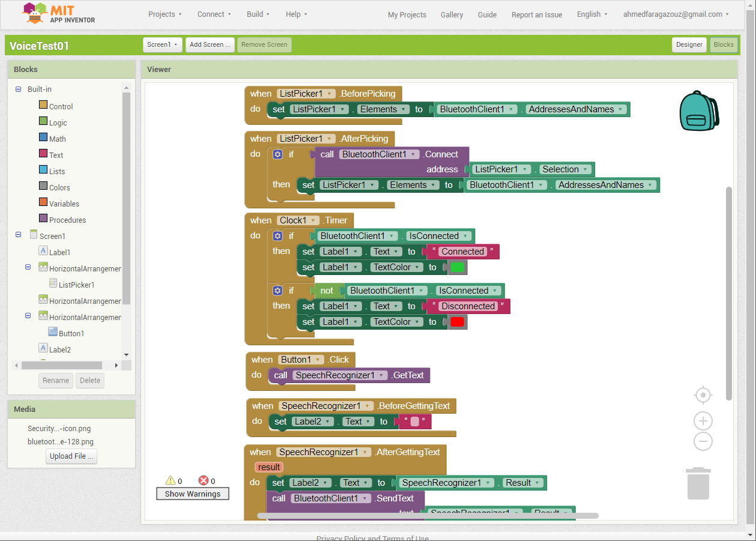The image size is (756, 541).
Task: Go to My Projects
Action: click(407, 15)
